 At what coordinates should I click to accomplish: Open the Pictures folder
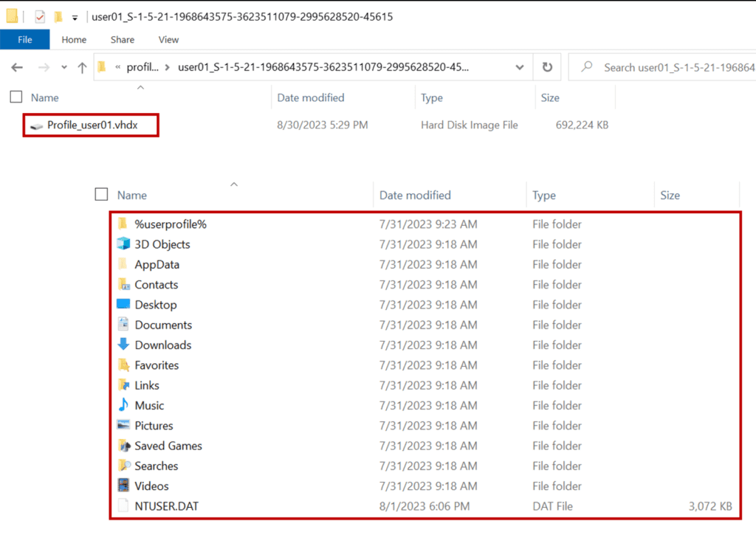153,425
